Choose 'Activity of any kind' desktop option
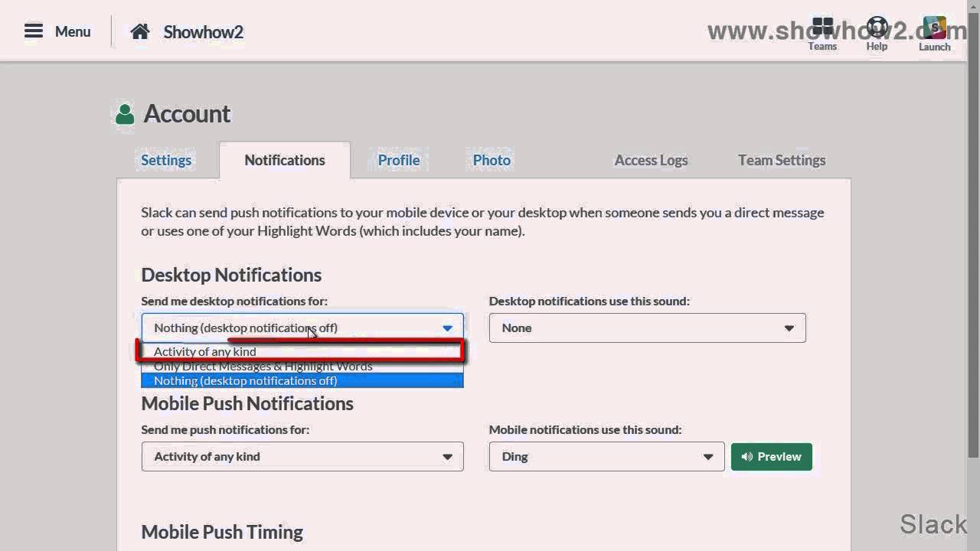 coord(302,351)
